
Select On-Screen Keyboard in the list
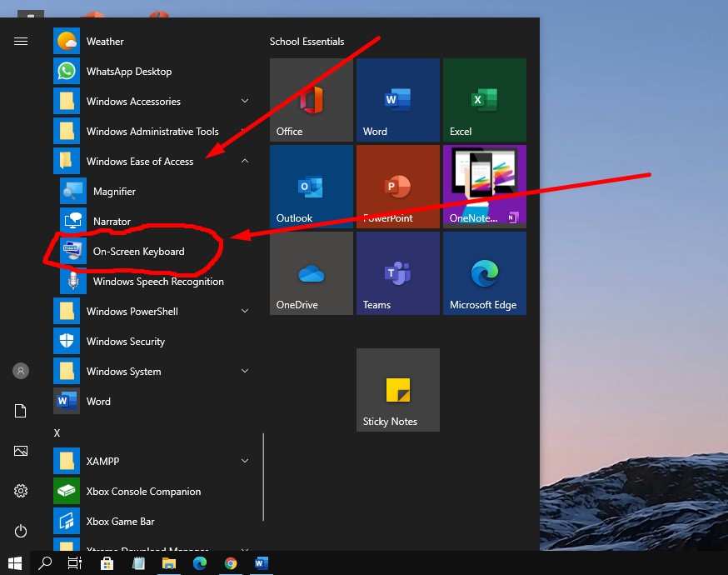point(138,252)
